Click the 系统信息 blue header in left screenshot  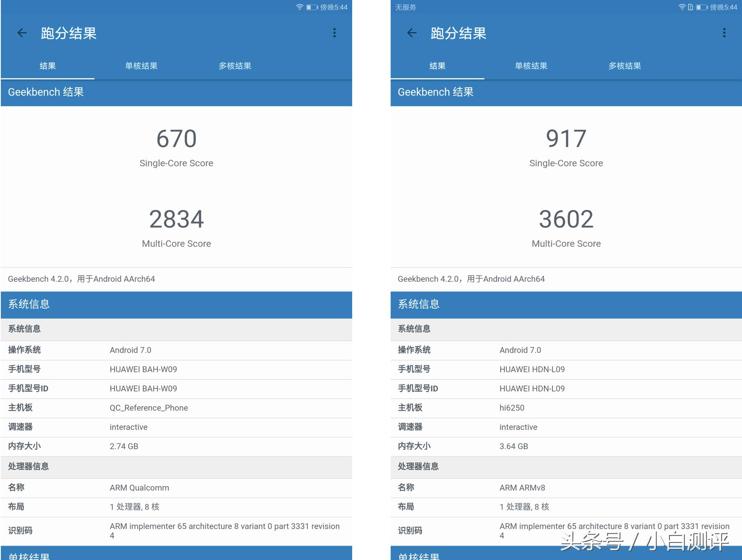(176, 305)
